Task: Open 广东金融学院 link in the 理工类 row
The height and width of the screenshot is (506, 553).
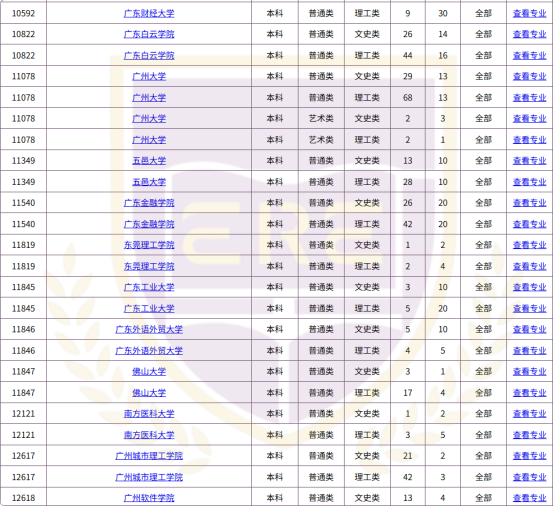Action: point(149,224)
